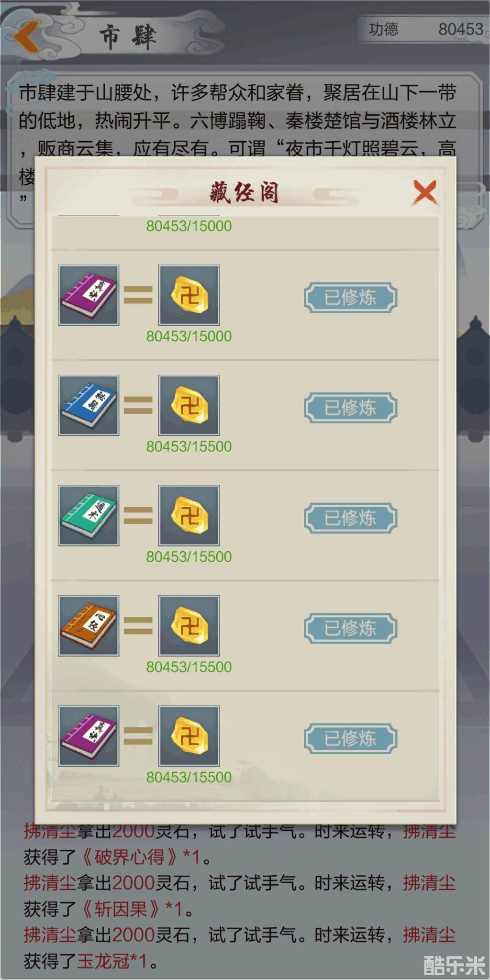490x980 pixels.
Task: Tap the gold merit stone beside the first purple book
Action: pos(189,295)
